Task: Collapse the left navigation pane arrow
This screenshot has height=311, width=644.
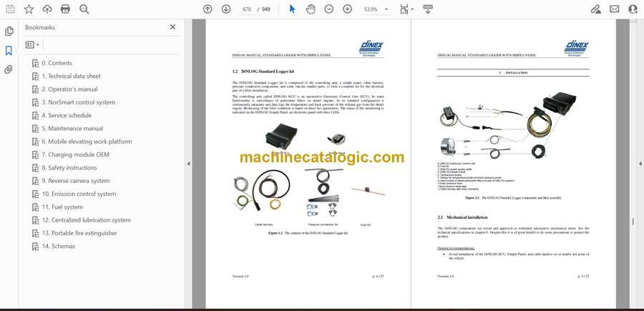Action: (188, 164)
